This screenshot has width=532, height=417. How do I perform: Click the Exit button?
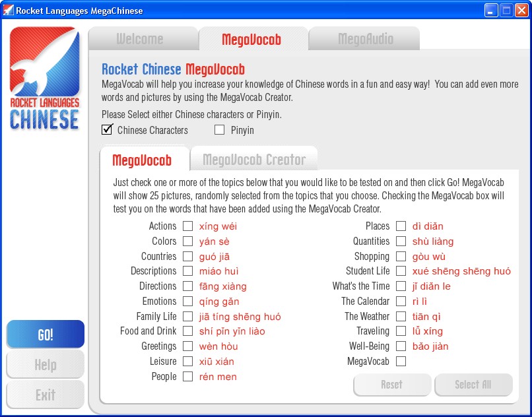(46, 395)
